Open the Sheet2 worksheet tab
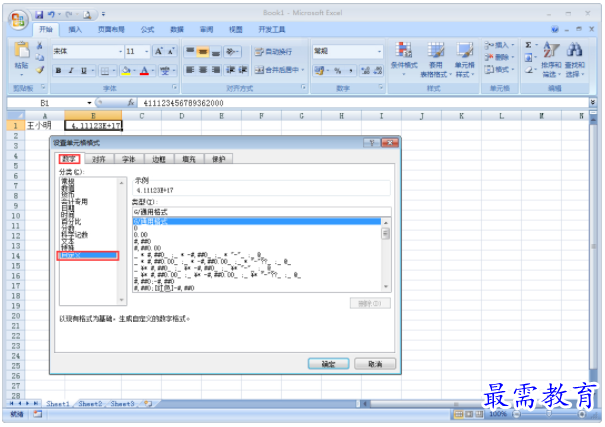This screenshot has width=605, height=427. coord(90,403)
